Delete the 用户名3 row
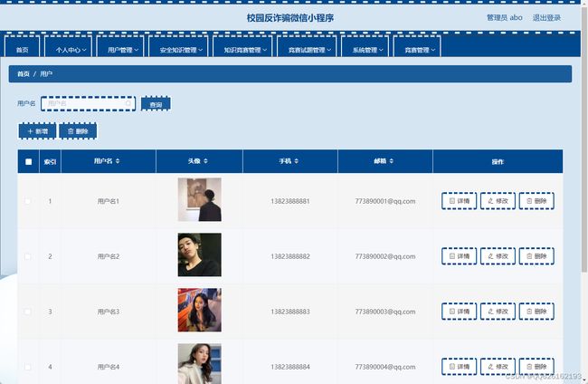This screenshot has height=384, width=588. [536, 312]
